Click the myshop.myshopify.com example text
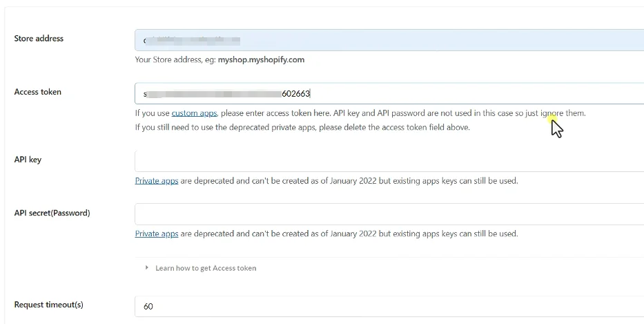The image size is (644, 324). click(261, 60)
